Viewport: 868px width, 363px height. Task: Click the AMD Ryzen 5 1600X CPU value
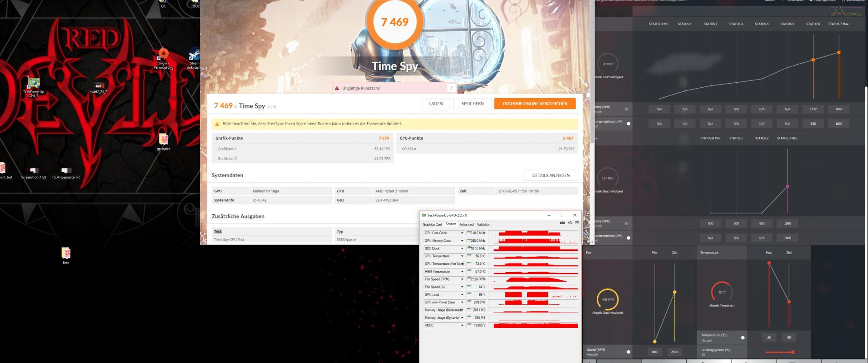point(392,191)
